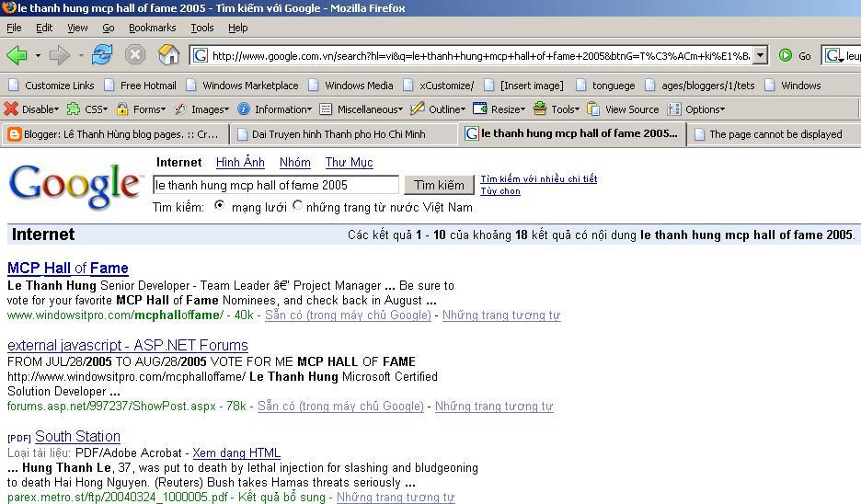Click 'Hình Ảnh' images search link
Viewport: 861px width, 504px height.
coord(240,163)
